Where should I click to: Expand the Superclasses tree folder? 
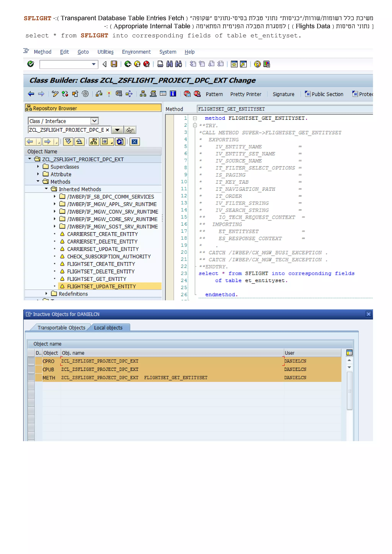[x=38, y=167]
